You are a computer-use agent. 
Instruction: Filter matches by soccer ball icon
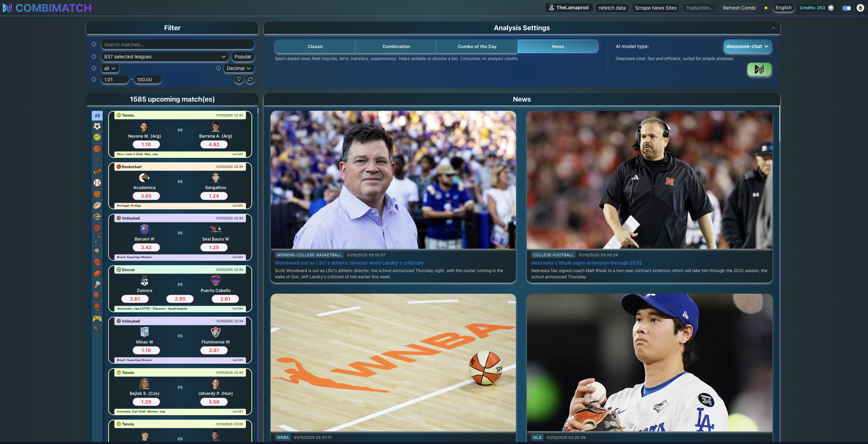click(97, 126)
